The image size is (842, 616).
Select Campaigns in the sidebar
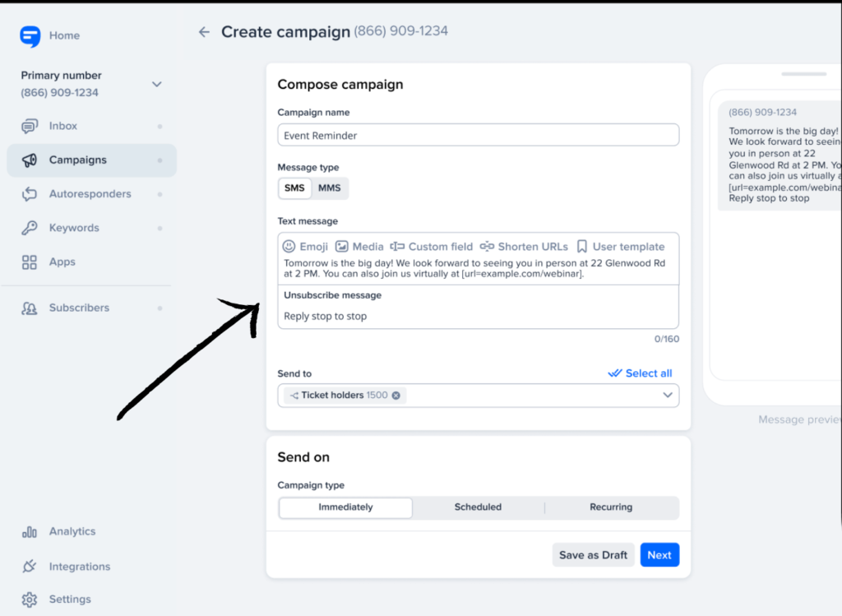pyautogui.click(x=91, y=160)
